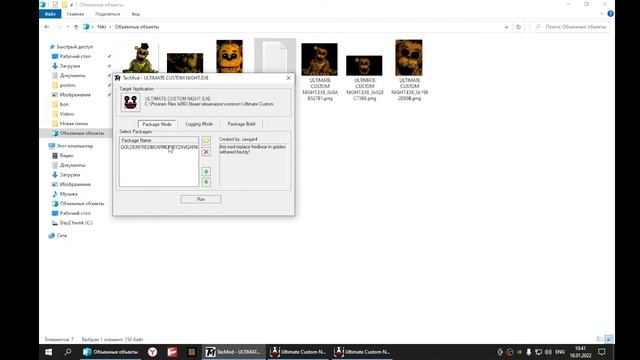Go up one folder with the up arrow

[76, 27]
